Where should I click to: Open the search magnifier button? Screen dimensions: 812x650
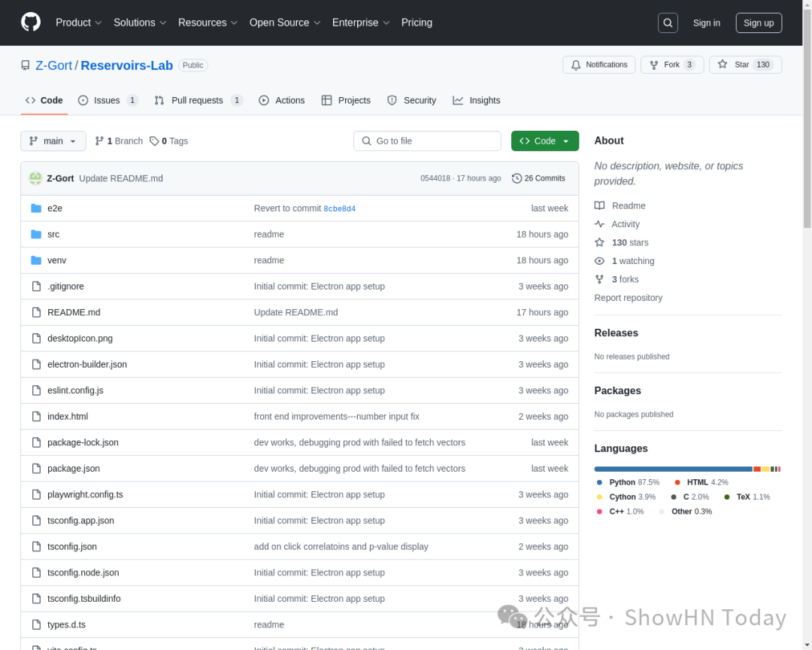click(668, 23)
